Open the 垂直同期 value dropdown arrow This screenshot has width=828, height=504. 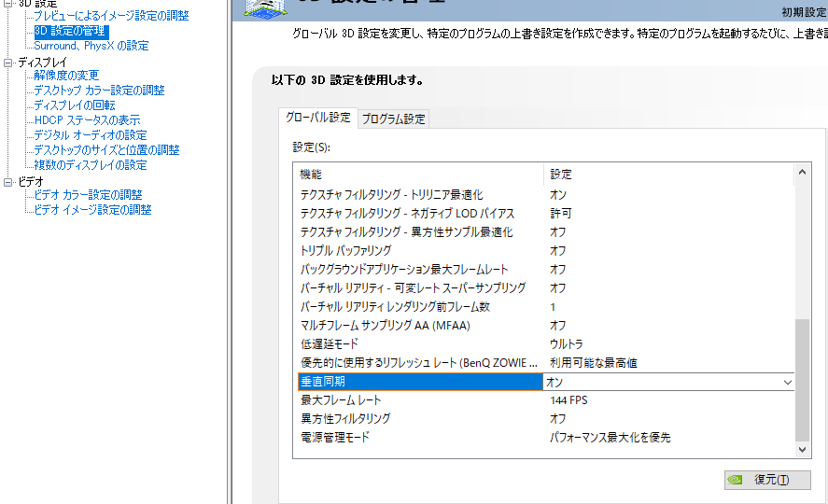(x=787, y=382)
